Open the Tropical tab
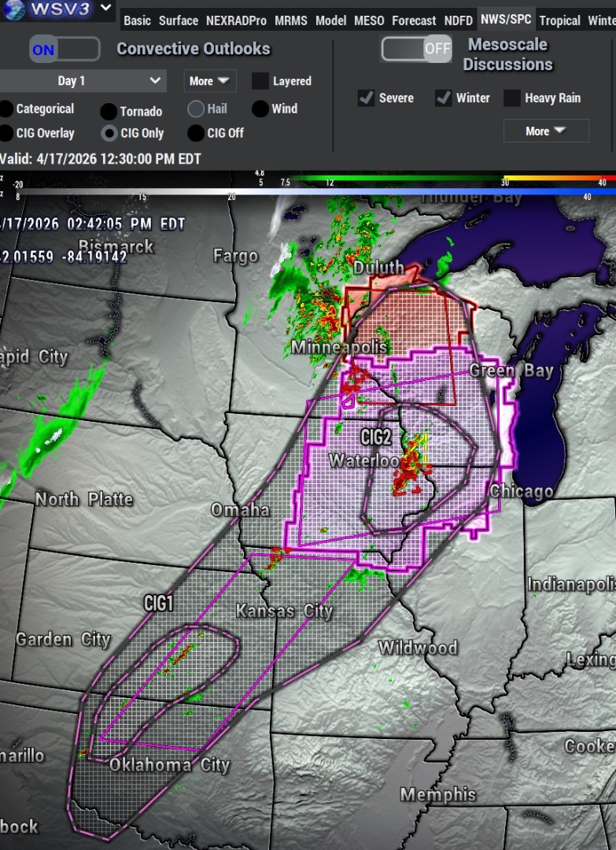The image size is (616, 850). click(x=559, y=20)
